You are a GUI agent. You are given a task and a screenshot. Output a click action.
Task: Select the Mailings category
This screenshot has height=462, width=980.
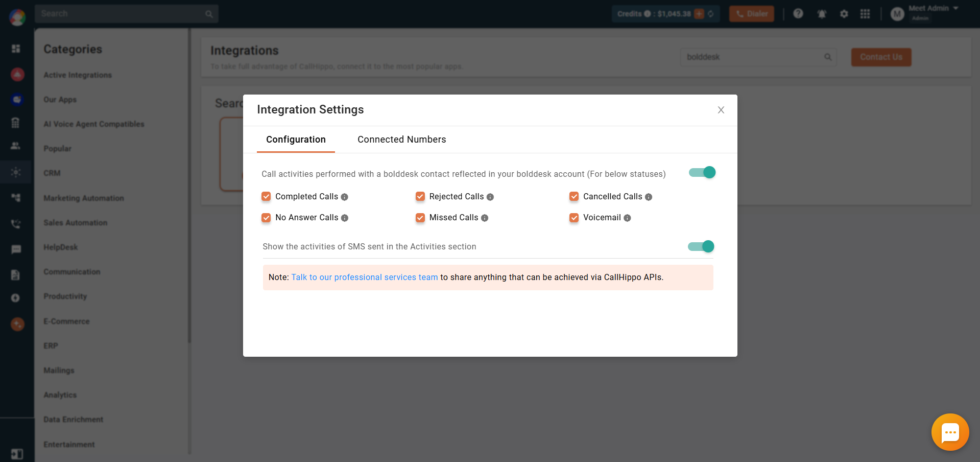(59, 371)
